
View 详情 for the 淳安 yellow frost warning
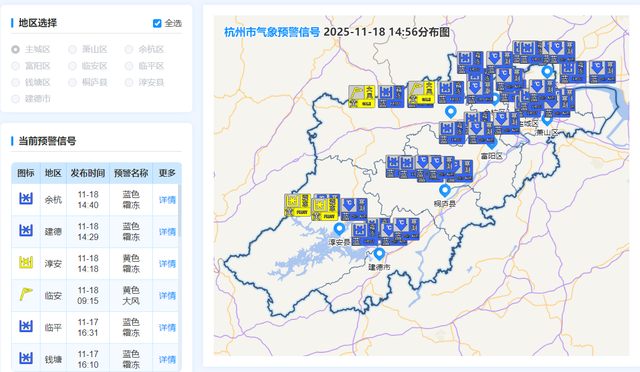click(167, 263)
